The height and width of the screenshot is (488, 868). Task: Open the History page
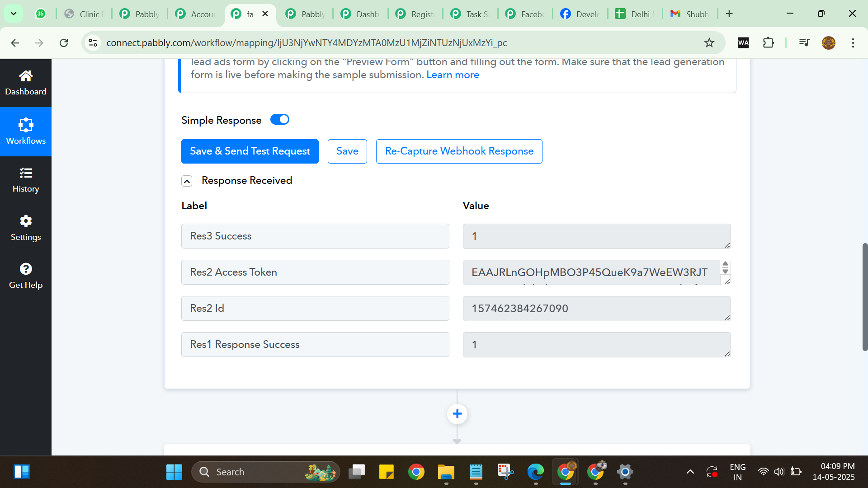click(x=26, y=180)
